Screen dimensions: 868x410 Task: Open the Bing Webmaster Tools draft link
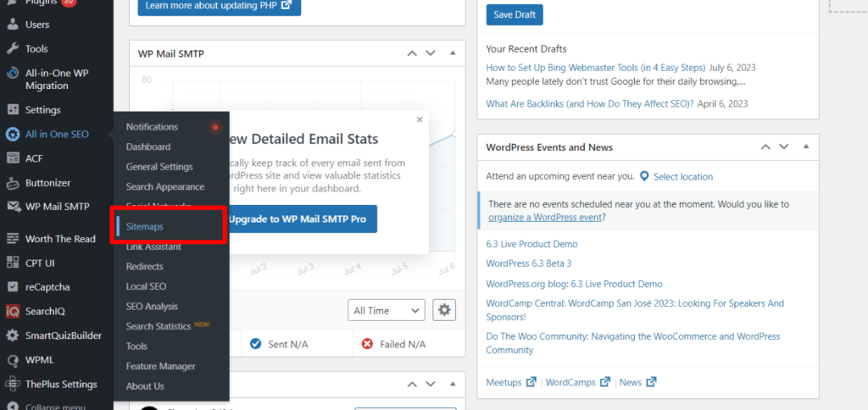coord(596,68)
